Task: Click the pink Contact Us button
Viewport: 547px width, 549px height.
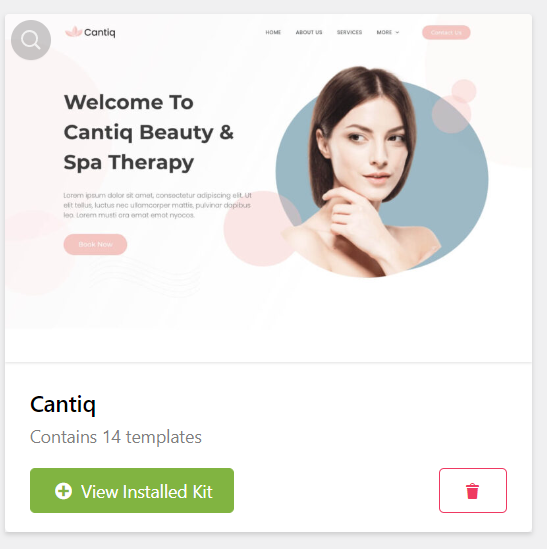Action: [x=446, y=33]
